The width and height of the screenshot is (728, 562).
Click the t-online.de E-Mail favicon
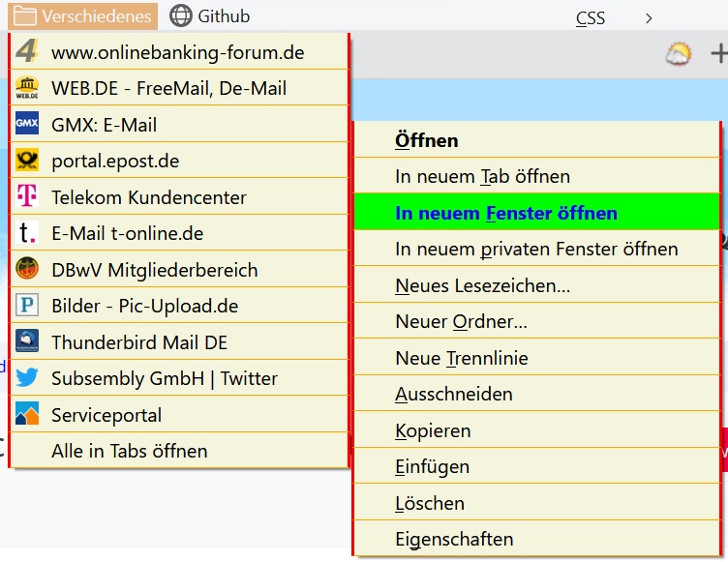pos(27,234)
